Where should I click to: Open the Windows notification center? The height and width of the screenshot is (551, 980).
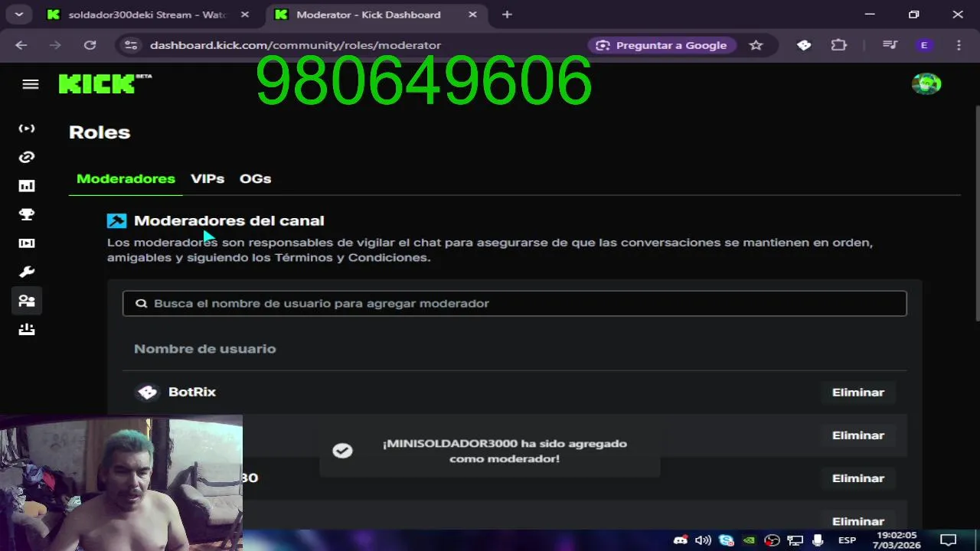949,540
